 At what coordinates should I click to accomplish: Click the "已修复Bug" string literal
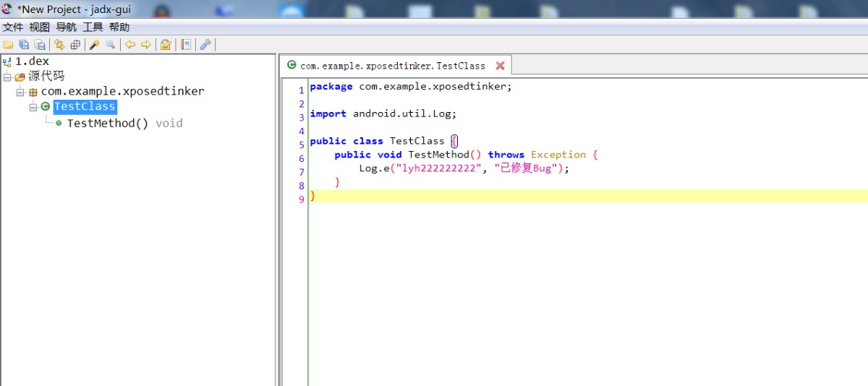click(526, 168)
